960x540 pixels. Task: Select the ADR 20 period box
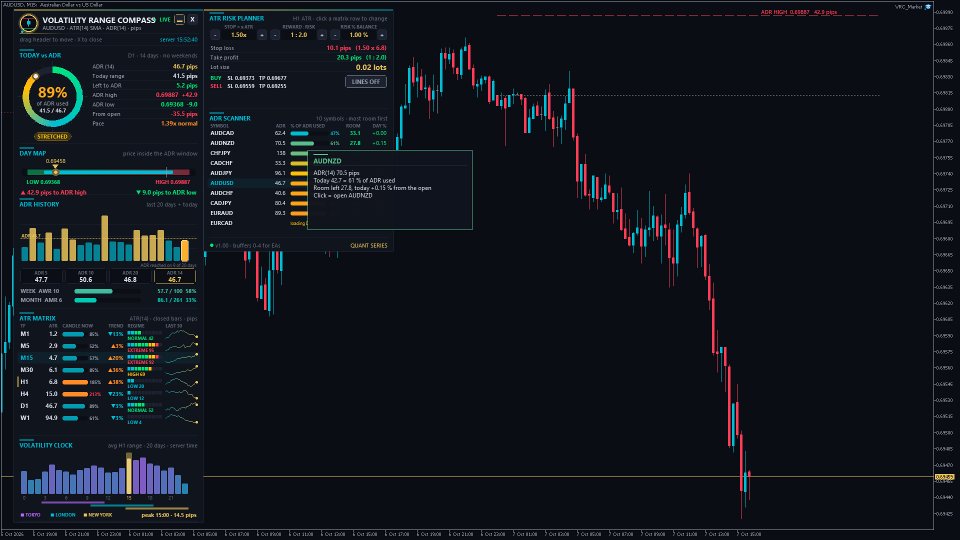click(x=130, y=277)
